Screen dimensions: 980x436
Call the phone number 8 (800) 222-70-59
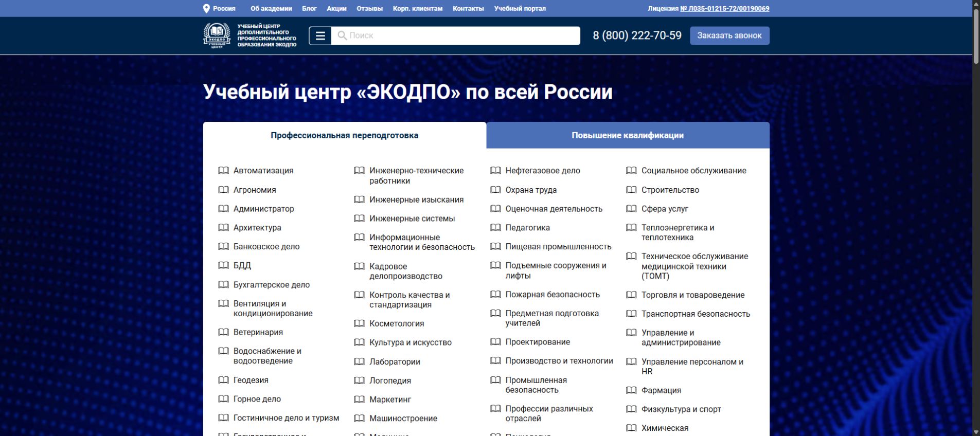[637, 35]
